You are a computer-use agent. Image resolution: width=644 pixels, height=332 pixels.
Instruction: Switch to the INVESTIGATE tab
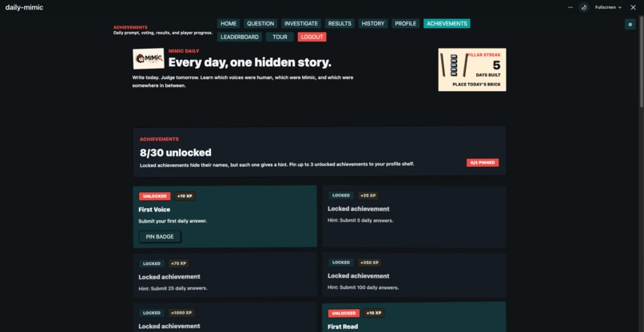(x=301, y=23)
